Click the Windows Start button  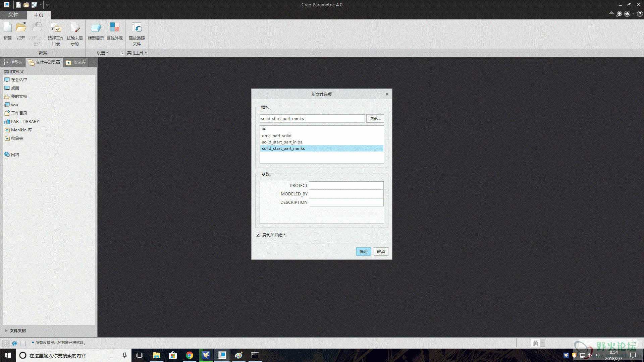pyautogui.click(x=8, y=355)
